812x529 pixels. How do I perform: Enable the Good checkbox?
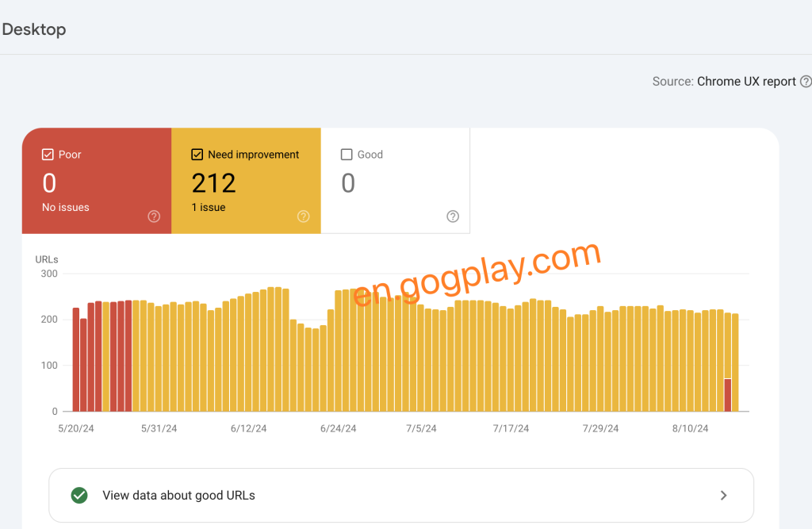click(347, 155)
